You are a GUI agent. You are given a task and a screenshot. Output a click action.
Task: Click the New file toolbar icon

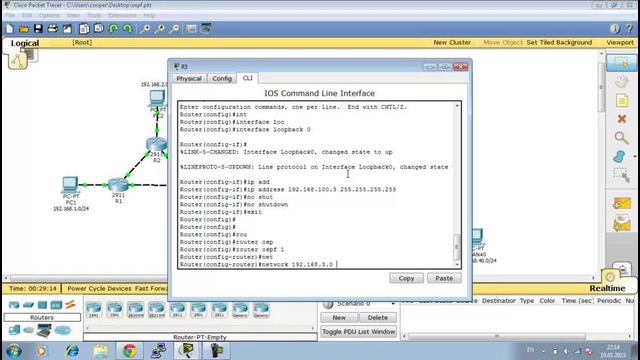(9, 29)
